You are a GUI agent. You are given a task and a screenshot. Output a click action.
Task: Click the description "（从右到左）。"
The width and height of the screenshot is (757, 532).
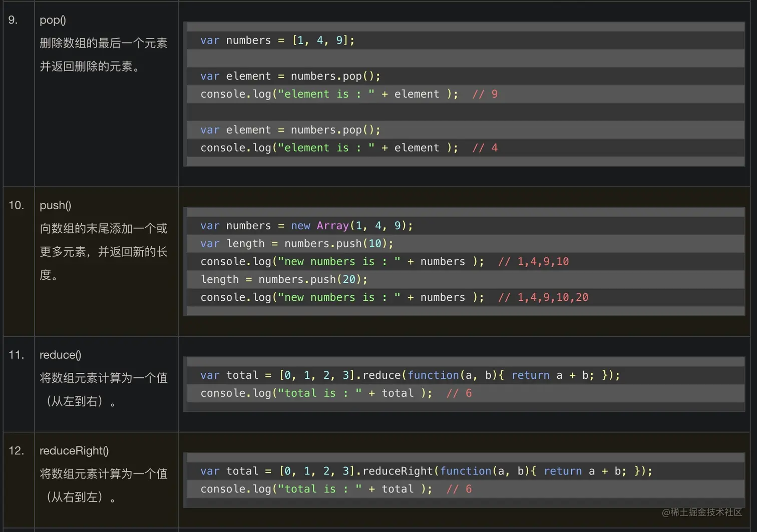pos(81,497)
